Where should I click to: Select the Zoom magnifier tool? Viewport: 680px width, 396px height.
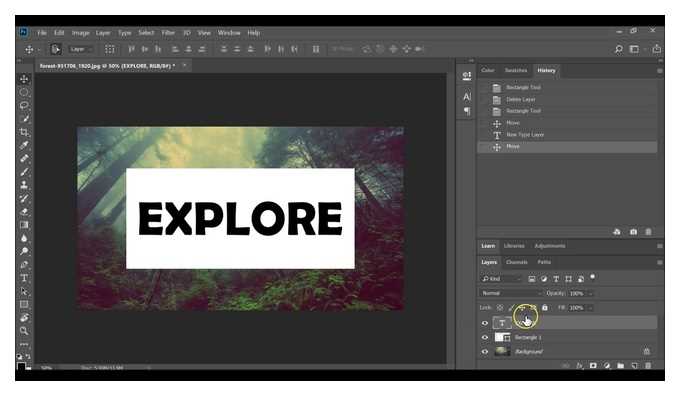[x=24, y=331]
